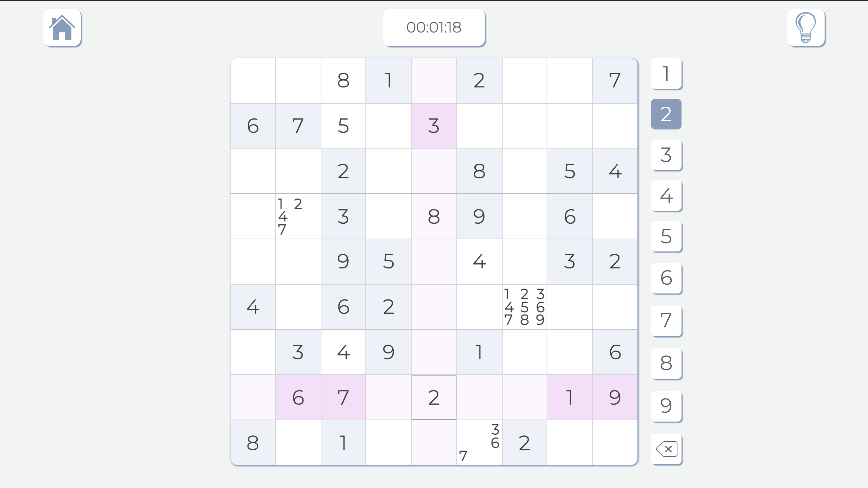Click the timer showing 00:01:18
Image resolution: width=868 pixels, height=488 pixels.
[x=434, y=27]
